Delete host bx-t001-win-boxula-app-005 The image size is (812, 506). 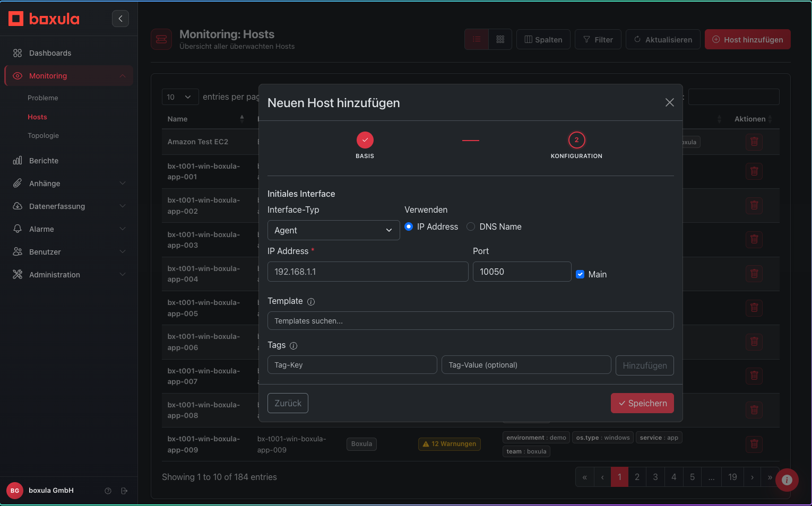tap(754, 308)
